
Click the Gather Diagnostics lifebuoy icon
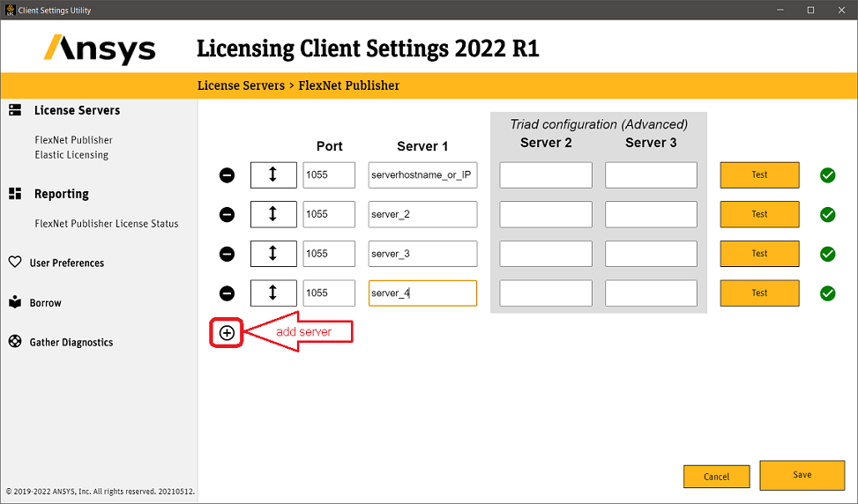click(15, 341)
